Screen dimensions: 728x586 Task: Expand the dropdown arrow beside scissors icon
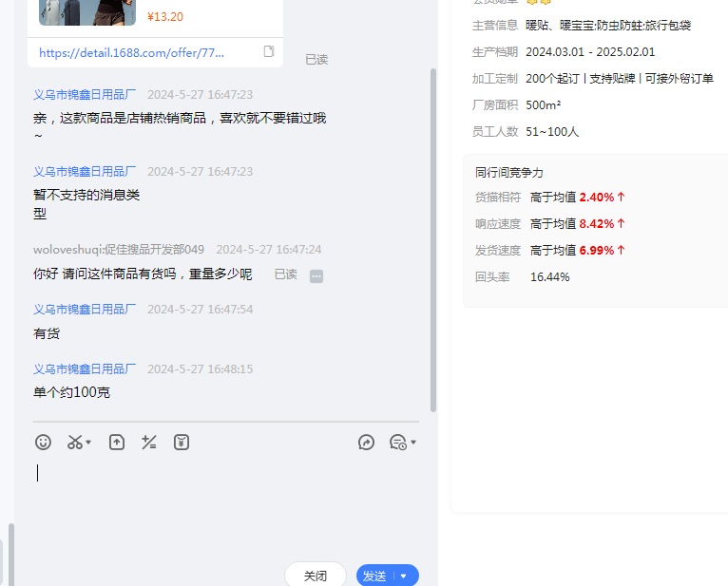[x=89, y=443]
